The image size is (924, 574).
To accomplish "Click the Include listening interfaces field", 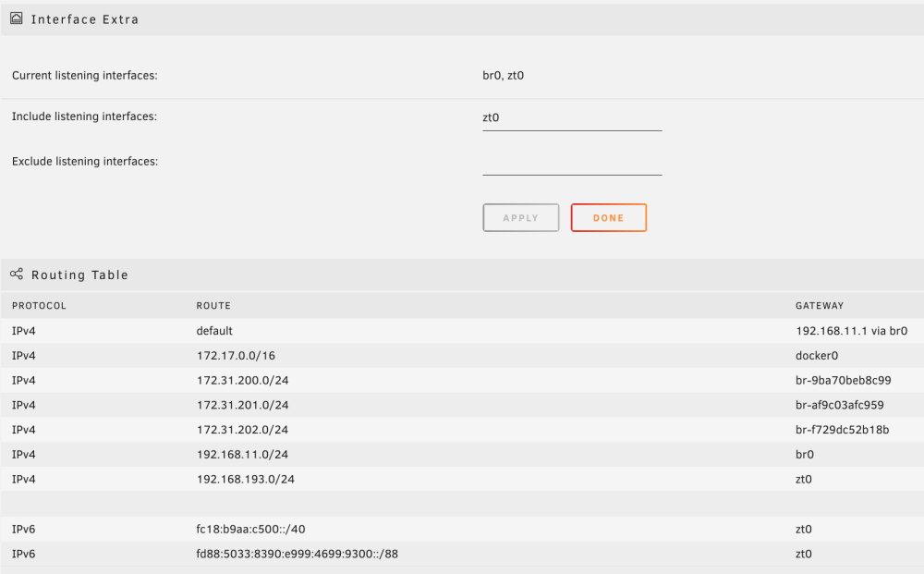I will point(572,118).
